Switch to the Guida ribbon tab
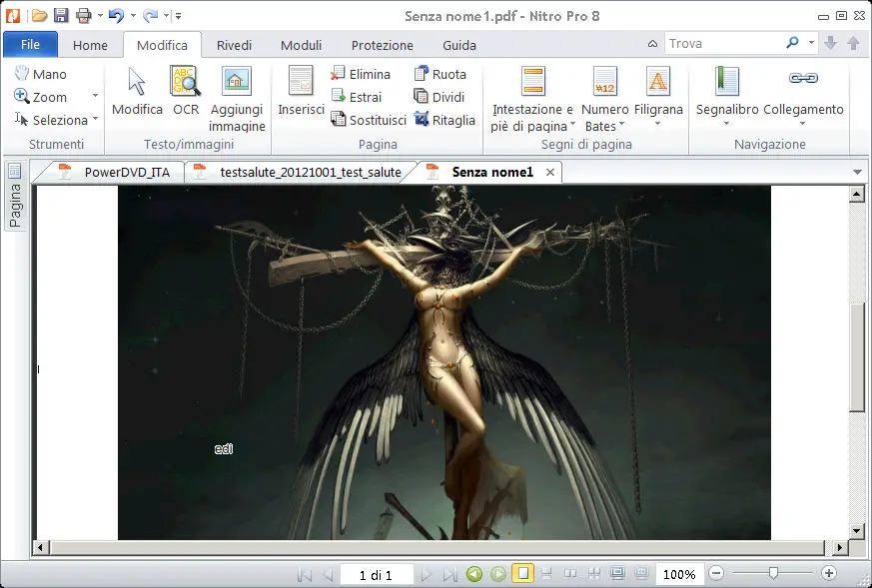The width and height of the screenshot is (872, 588). click(x=459, y=45)
